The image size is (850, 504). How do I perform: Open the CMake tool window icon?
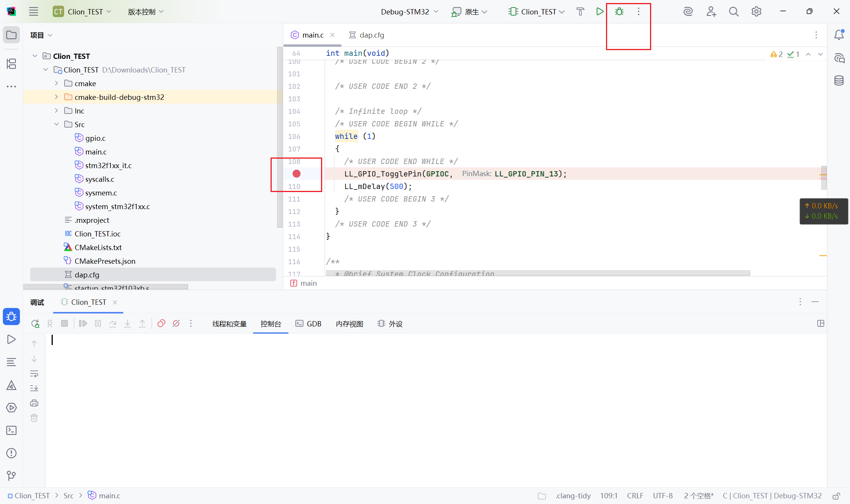(x=11, y=386)
